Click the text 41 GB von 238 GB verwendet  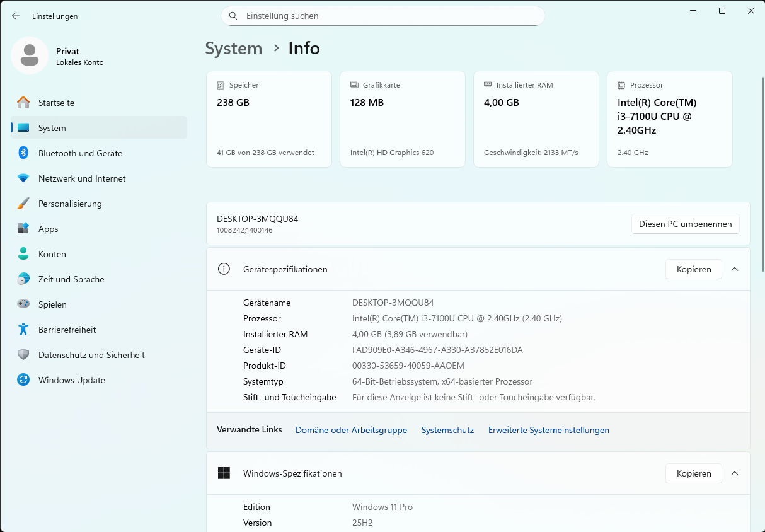point(265,153)
